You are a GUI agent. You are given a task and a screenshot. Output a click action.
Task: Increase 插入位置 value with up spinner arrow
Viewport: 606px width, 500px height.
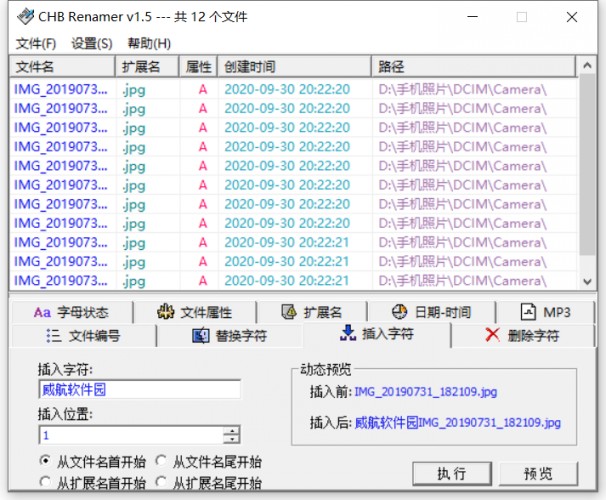click(x=232, y=430)
